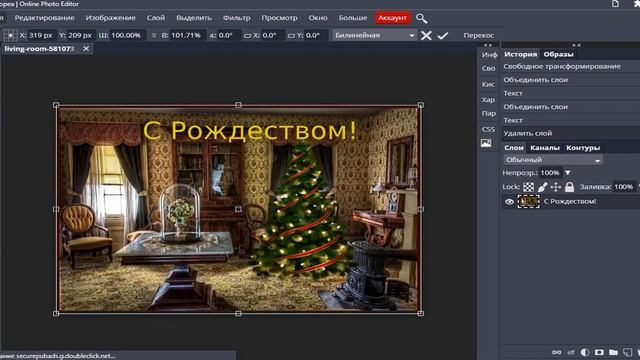Click the height field 101.71%
This screenshot has height=360, width=640.
click(x=187, y=36)
